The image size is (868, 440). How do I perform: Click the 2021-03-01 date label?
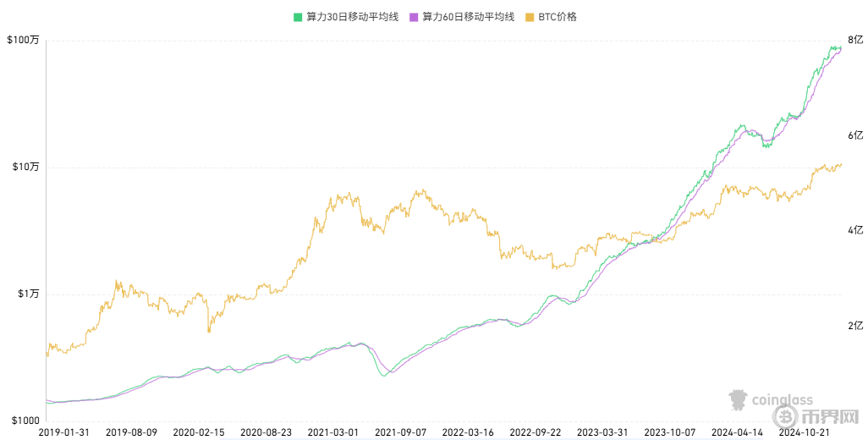pyautogui.click(x=332, y=432)
